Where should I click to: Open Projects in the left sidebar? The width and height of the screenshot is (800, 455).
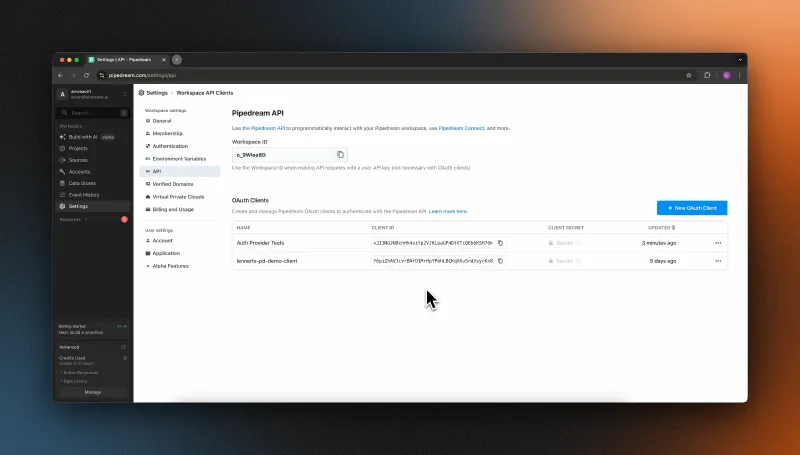(79, 148)
